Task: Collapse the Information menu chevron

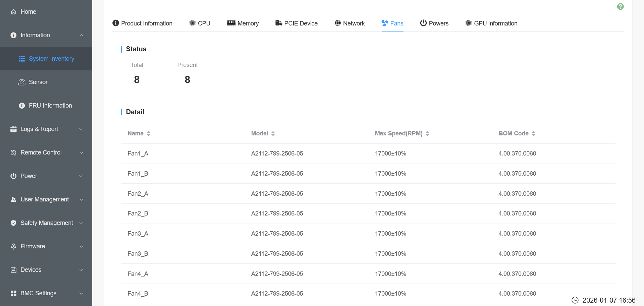Action: pos(81,35)
